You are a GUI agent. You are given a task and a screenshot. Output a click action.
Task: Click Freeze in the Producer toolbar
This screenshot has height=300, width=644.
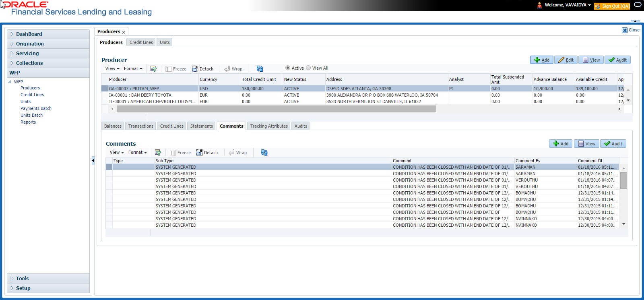tap(176, 69)
